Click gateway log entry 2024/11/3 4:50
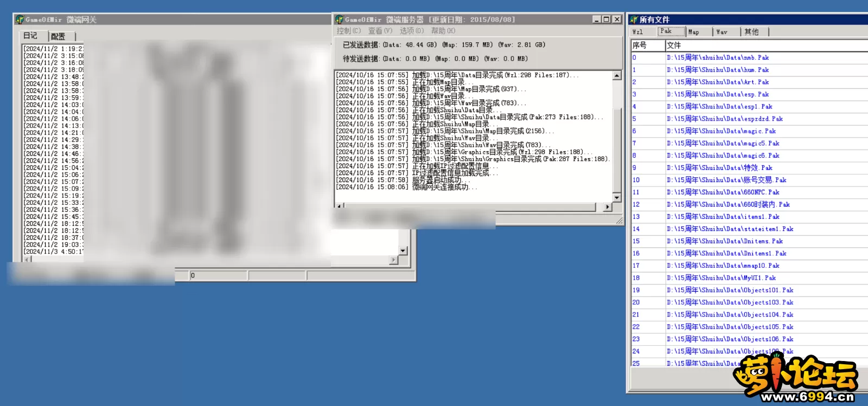 53,252
